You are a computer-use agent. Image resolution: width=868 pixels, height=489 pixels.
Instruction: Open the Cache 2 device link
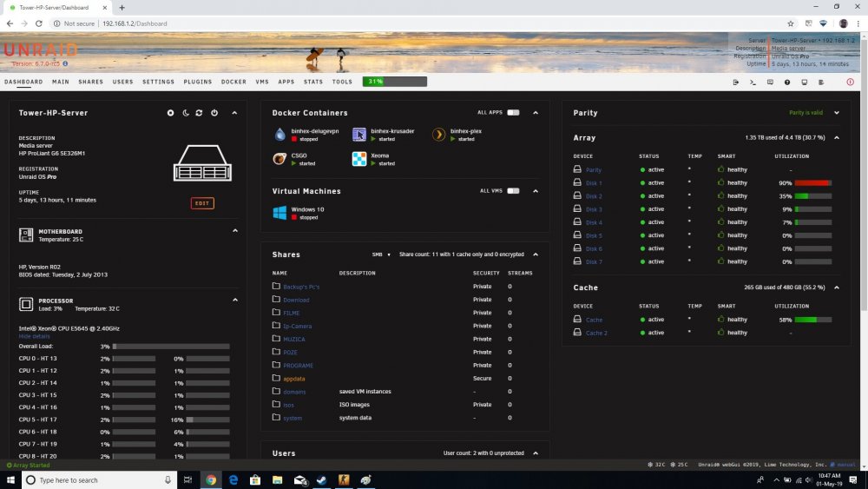click(597, 333)
